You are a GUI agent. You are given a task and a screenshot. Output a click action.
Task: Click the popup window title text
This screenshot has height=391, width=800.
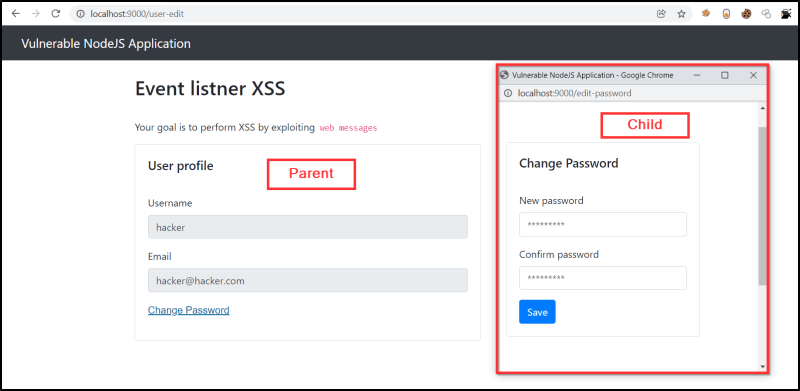[x=592, y=75]
